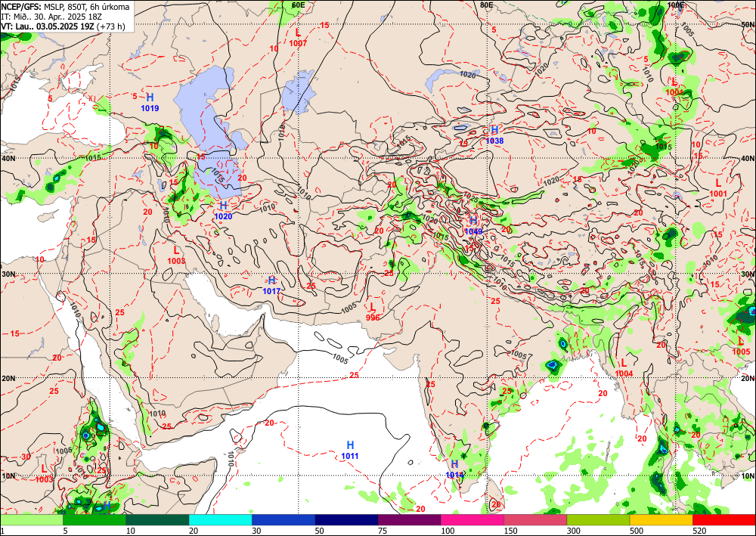
Task: Click the '75' legend scale value
Action: click(383, 531)
